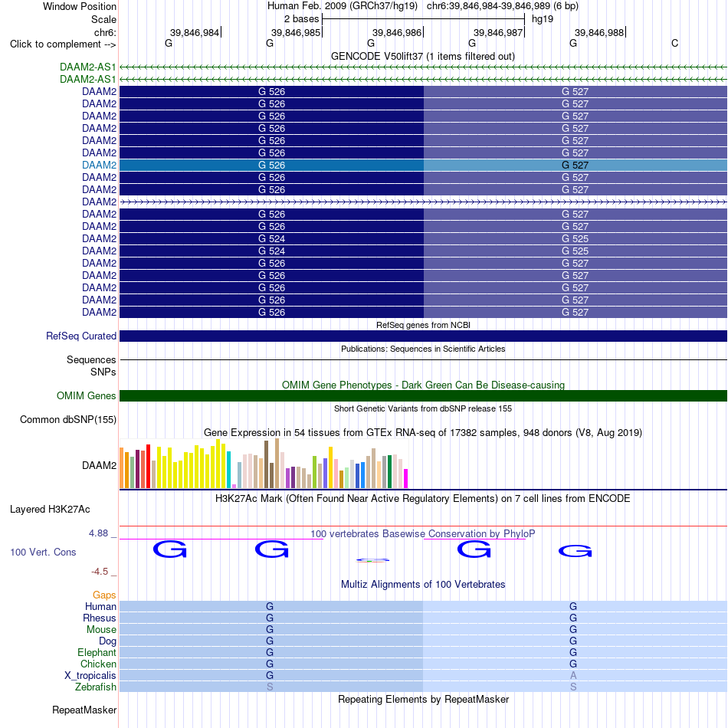Click the '100 Vert. Cons' track label
Viewport: 728px width, 728px height.
pyautogui.click(x=43, y=552)
